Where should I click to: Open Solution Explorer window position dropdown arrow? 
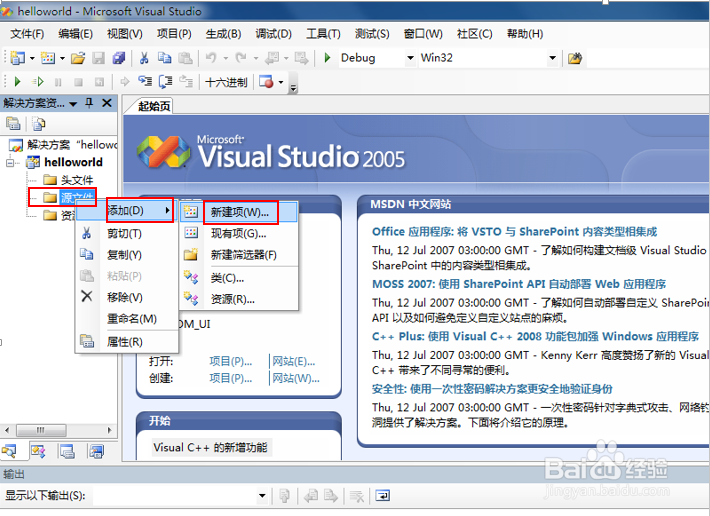pos(73,104)
